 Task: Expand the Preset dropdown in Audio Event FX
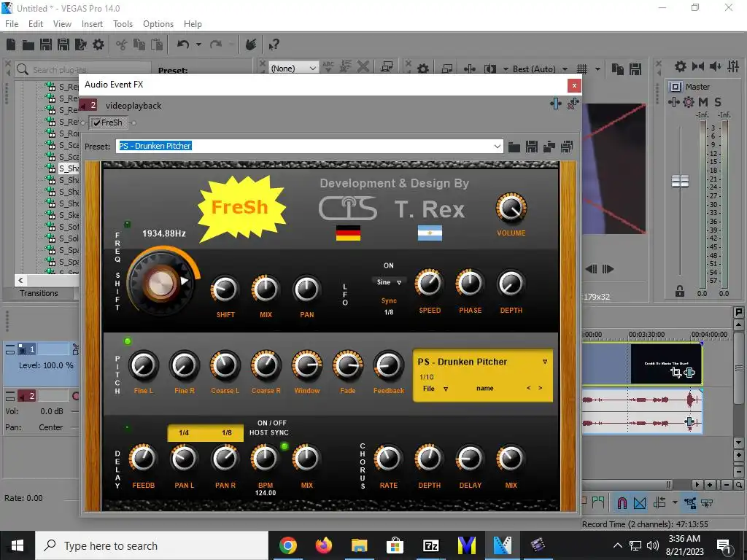pos(498,146)
